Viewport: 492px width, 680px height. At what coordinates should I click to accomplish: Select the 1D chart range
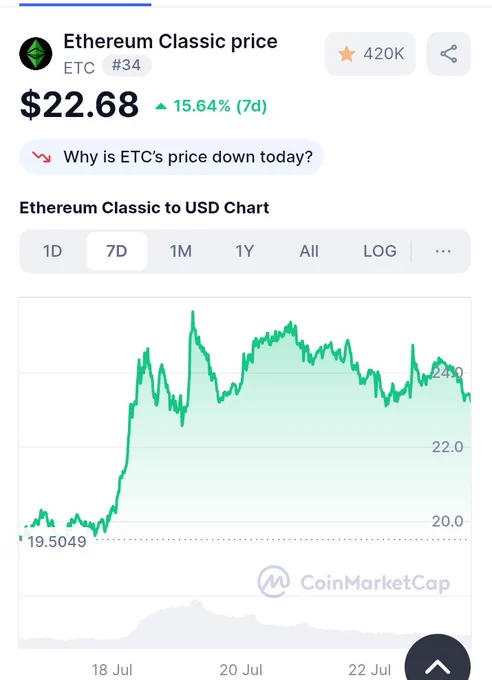coord(52,251)
